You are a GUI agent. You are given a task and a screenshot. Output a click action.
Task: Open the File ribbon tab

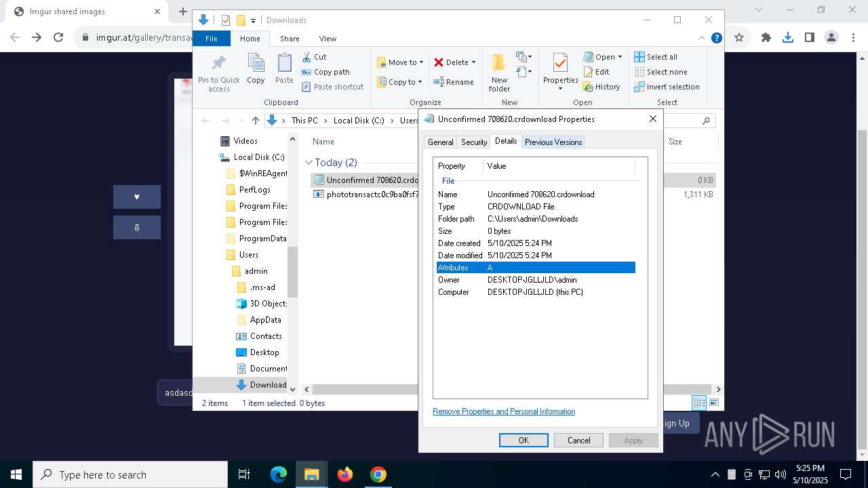coord(212,39)
